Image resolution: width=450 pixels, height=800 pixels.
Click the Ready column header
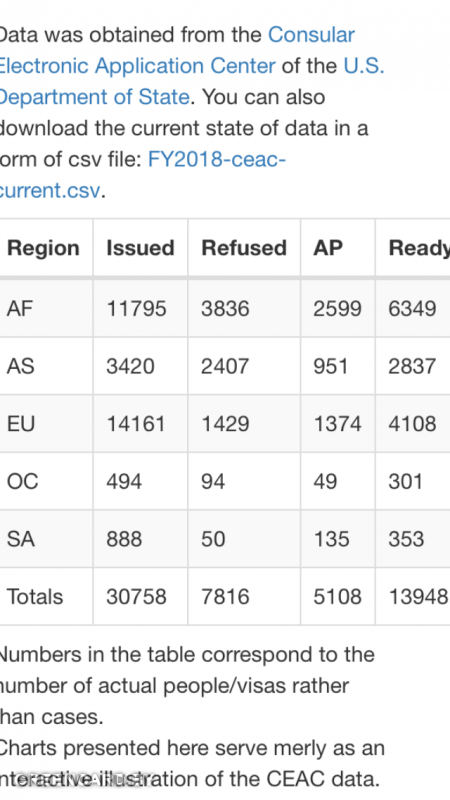pos(419,248)
